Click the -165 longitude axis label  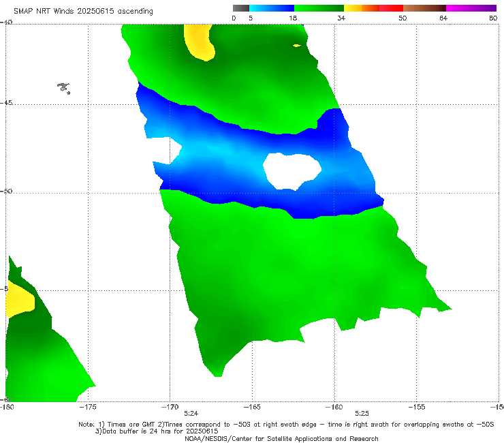[252, 407]
